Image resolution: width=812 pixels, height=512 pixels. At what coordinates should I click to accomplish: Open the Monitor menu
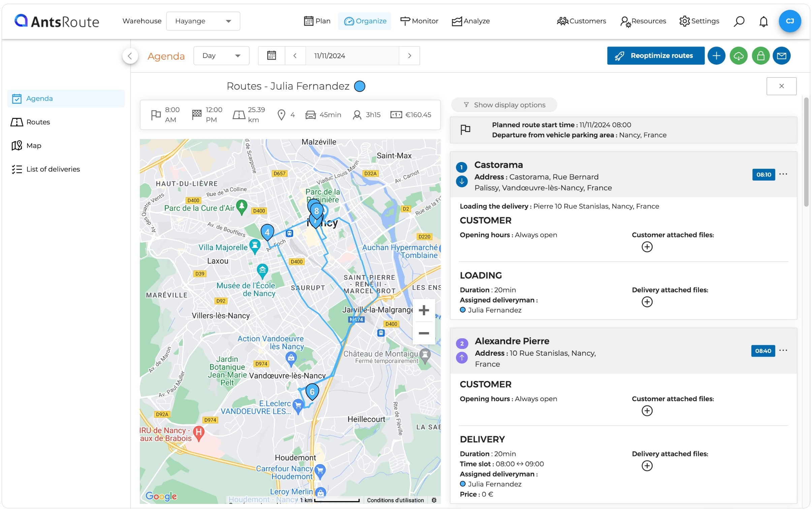419,21
